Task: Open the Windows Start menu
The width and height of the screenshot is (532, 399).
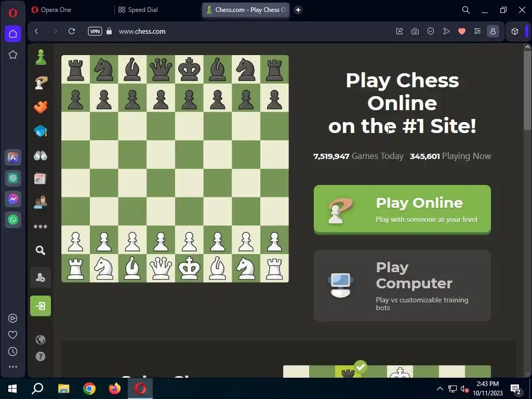Action: click(x=12, y=389)
